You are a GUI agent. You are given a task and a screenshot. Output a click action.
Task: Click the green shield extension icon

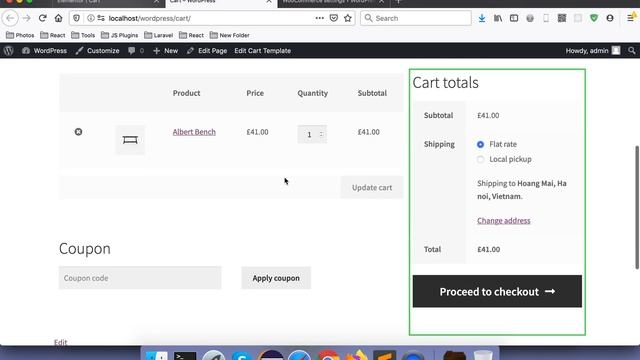594,18
